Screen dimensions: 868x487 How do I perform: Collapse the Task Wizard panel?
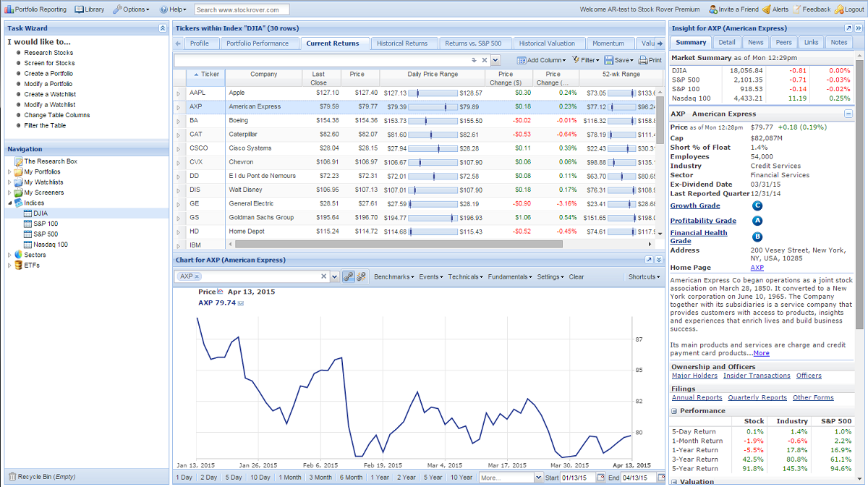coord(163,28)
